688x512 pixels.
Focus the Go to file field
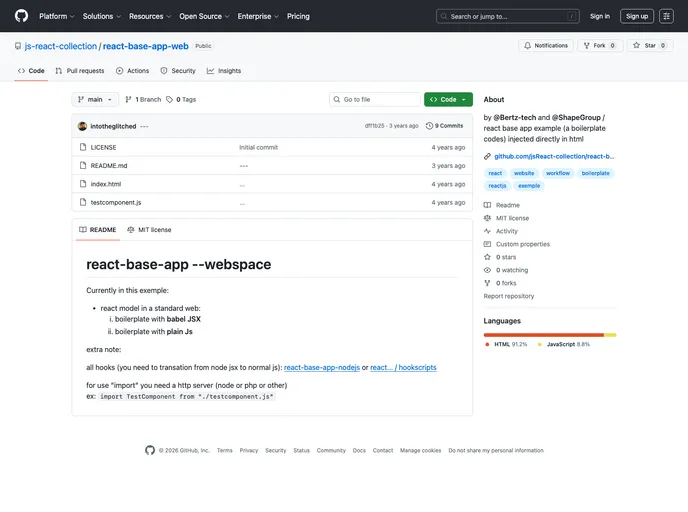point(376,100)
